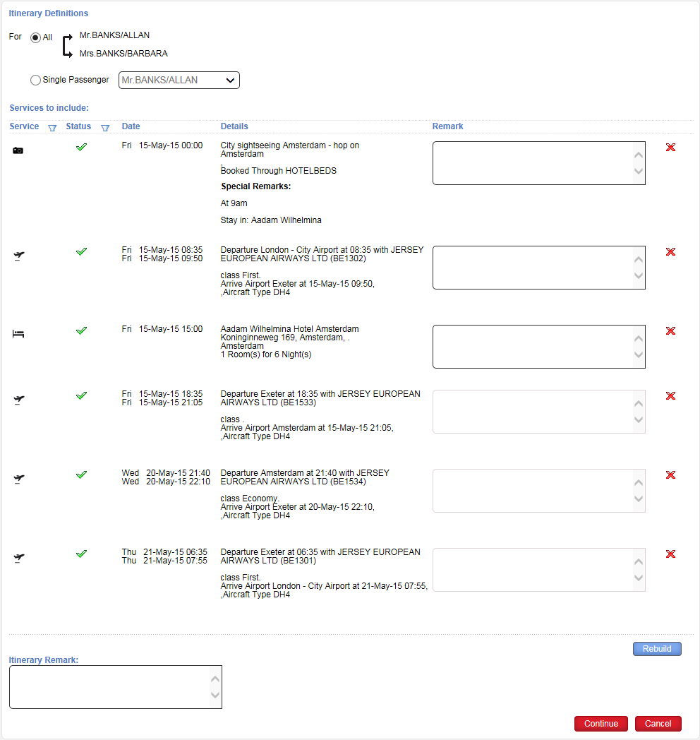
Task: Click the Continue button
Action: click(601, 724)
